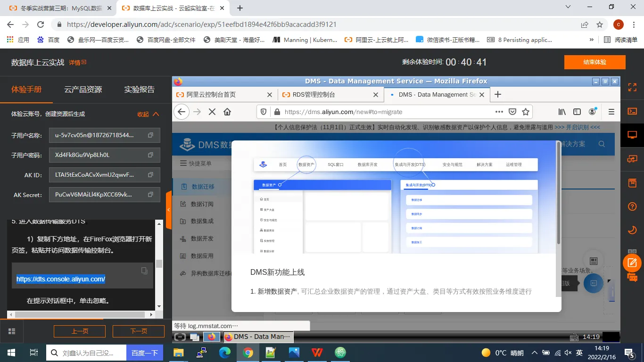Image resolution: width=644 pixels, height=362 pixels.
Task: Open 数据集成 in DMS sidebar
Action: [202, 221]
